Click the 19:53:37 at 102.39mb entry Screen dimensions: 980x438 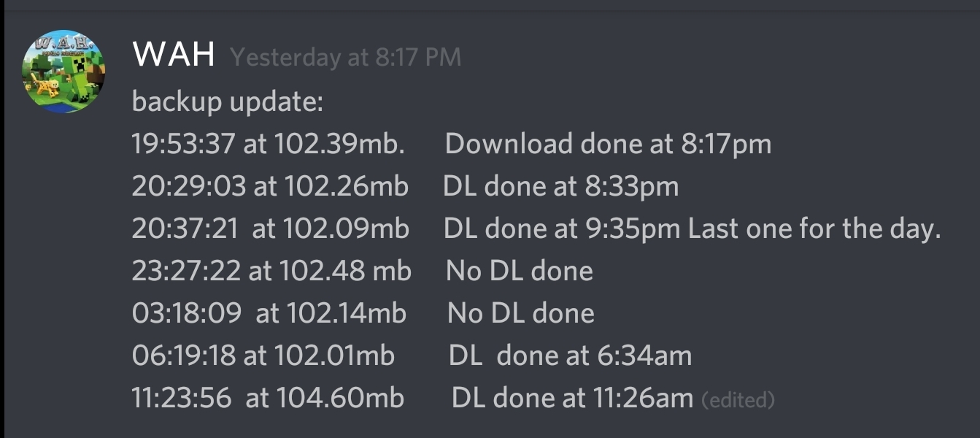click(x=268, y=144)
